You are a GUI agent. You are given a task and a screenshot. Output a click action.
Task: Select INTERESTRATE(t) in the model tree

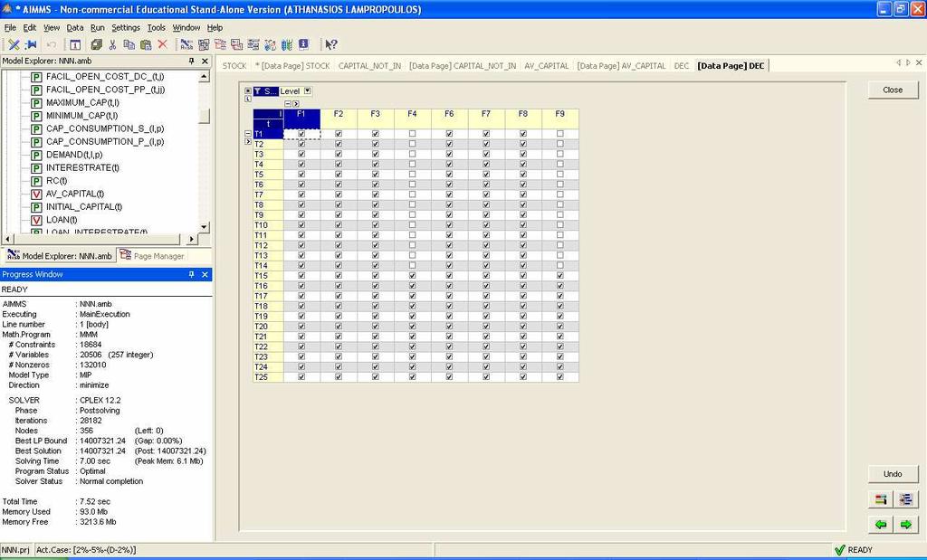tap(82, 167)
